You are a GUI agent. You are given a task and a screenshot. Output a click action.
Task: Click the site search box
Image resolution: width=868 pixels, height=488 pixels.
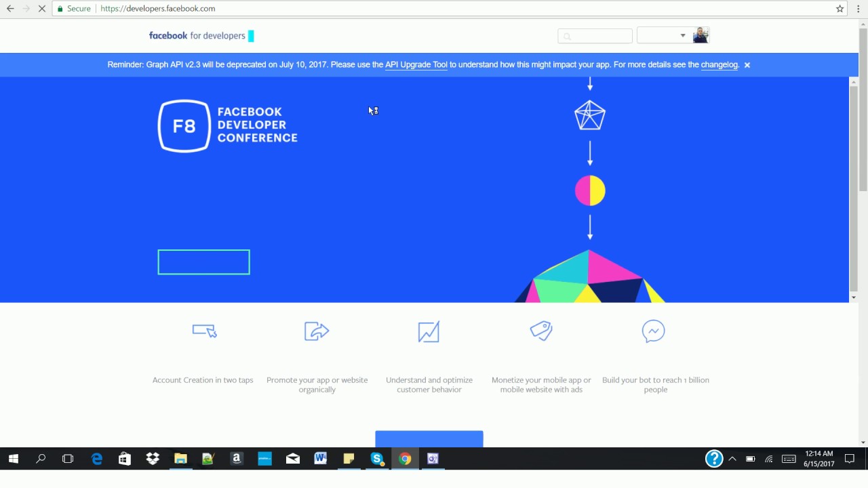click(x=595, y=36)
